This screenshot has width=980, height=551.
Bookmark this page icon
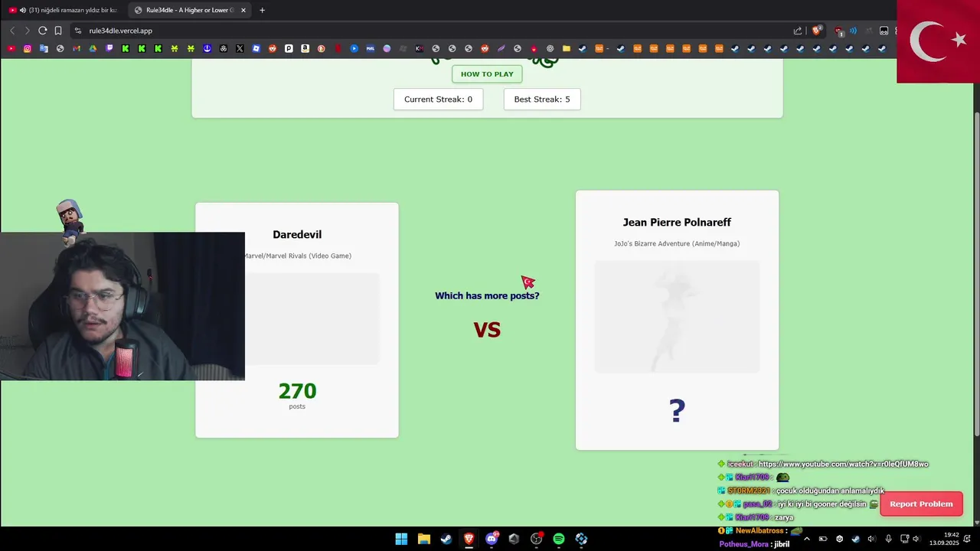coord(57,31)
